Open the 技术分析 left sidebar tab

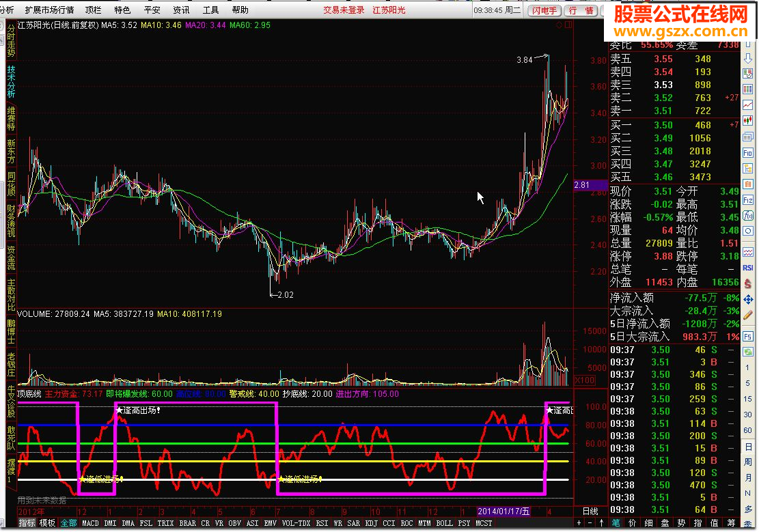[x=11, y=81]
